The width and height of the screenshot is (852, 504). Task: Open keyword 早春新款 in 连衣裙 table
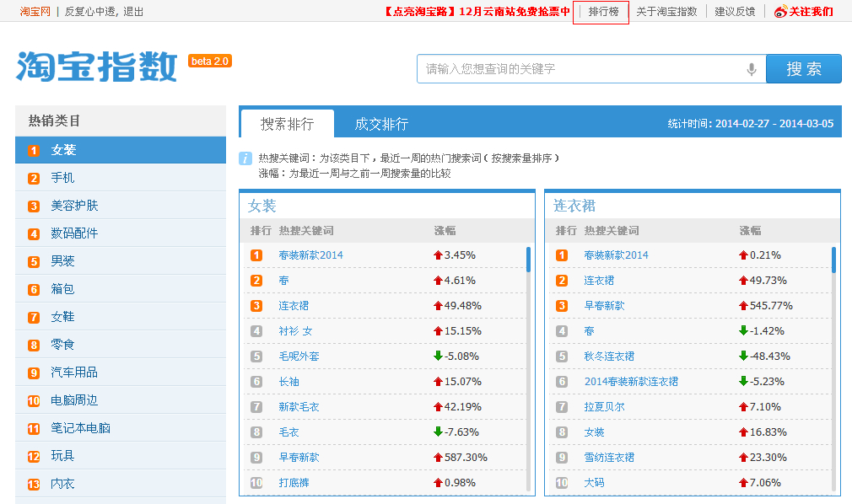pos(604,306)
